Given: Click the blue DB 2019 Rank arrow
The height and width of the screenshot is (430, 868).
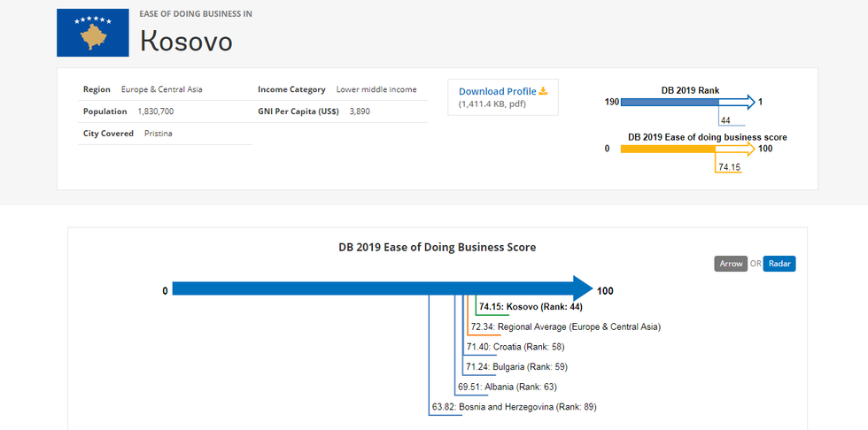Looking at the screenshot, I should [687, 103].
